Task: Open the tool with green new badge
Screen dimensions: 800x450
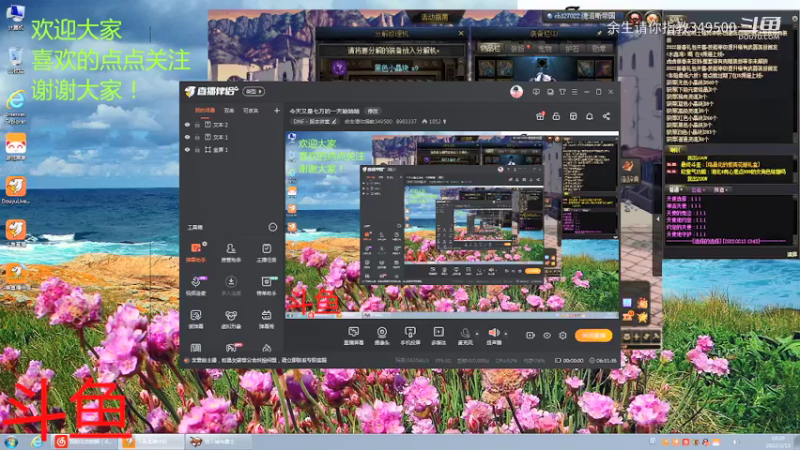Action: coord(266,286)
